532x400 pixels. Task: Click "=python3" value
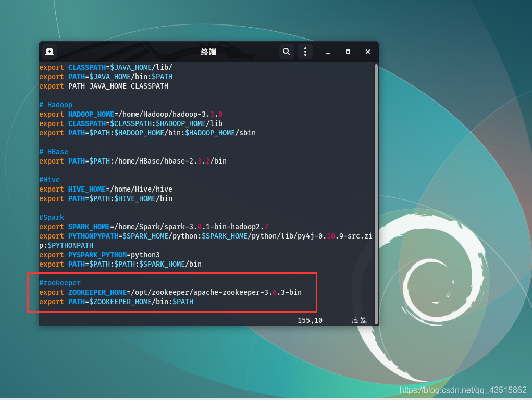coord(143,255)
